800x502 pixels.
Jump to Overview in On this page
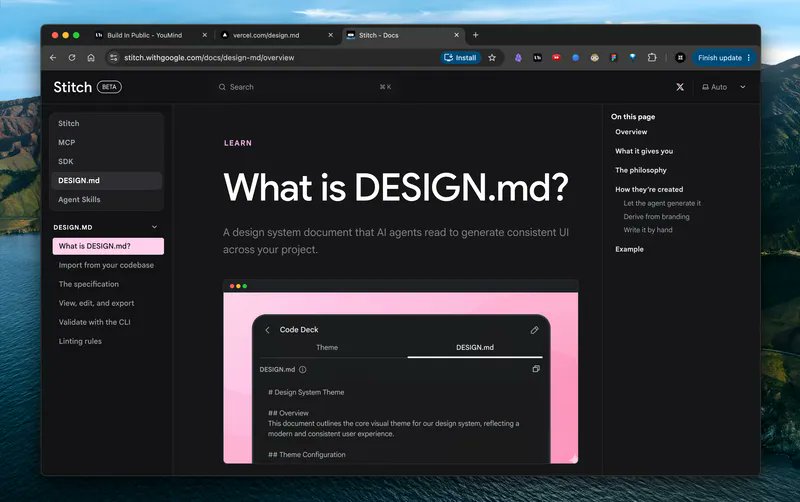coord(631,132)
